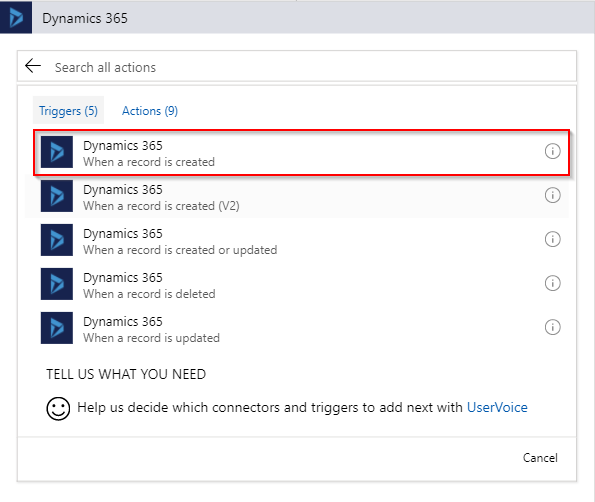595x502 pixels.
Task: Choose 'When a record is deleted' trigger
Action: (x=149, y=294)
